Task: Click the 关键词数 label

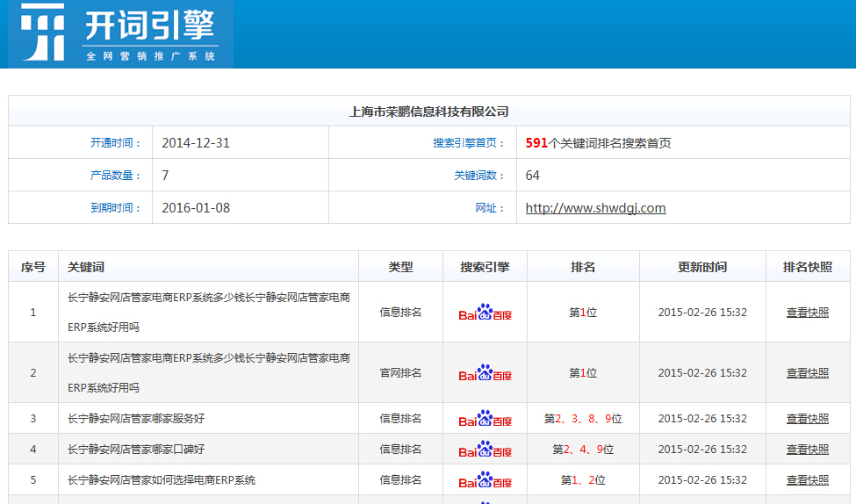Action: 479,176
